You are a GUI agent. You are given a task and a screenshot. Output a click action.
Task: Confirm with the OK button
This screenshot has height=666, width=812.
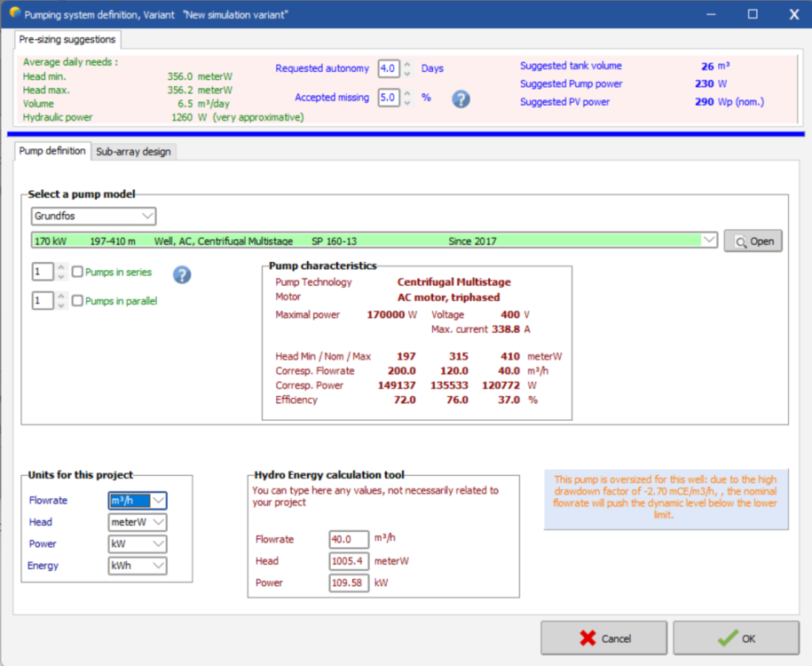coord(738,638)
